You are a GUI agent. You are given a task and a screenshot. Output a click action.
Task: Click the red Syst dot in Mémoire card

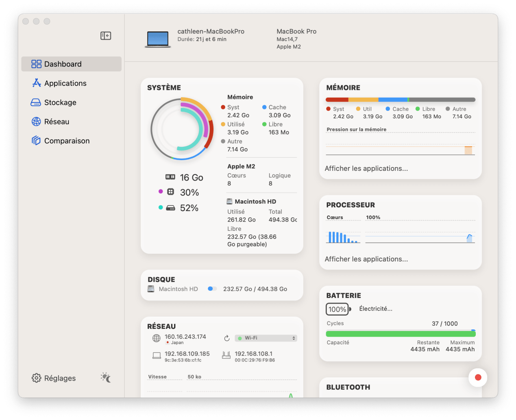[329, 109]
